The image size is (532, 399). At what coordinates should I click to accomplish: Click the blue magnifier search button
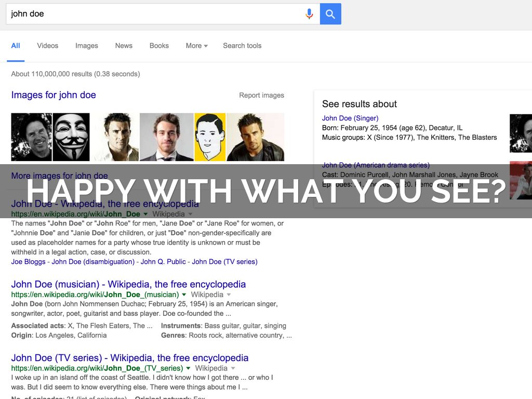point(330,14)
